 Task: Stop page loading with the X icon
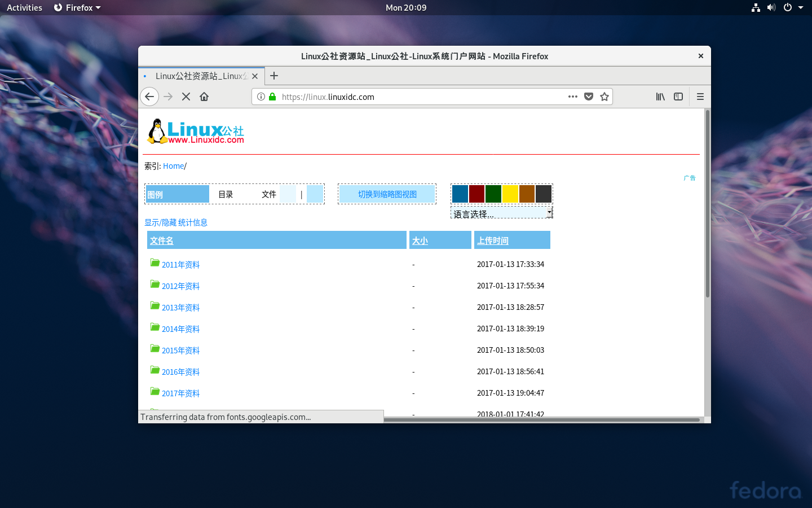tap(186, 97)
